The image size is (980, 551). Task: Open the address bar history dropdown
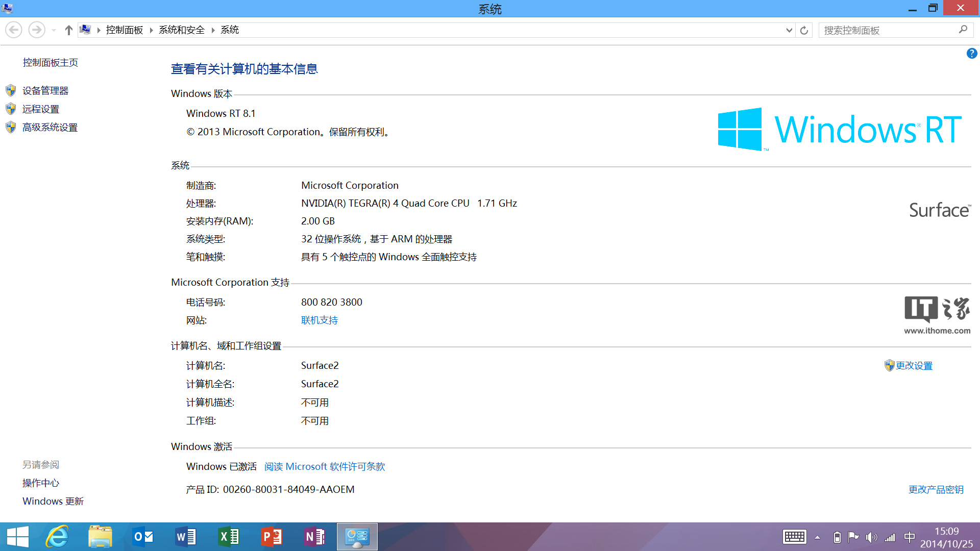tap(789, 30)
